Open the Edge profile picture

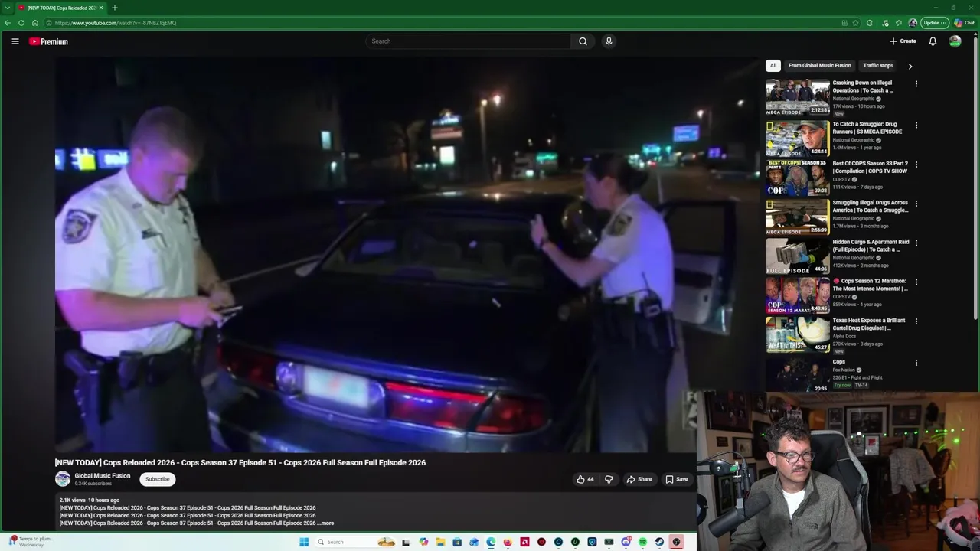(913, 23)
